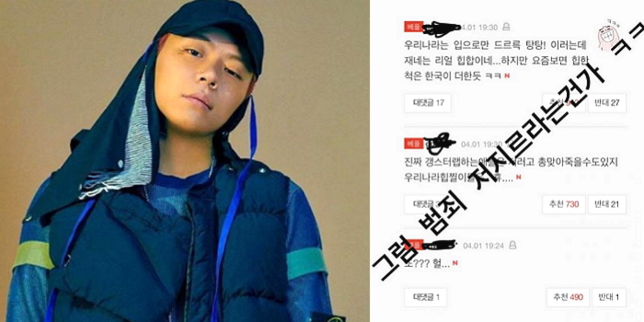Upvote third comment with 추천 490
Image resolution: width=644 pixels, height=322 pixels.
click(x=568, y=297)
